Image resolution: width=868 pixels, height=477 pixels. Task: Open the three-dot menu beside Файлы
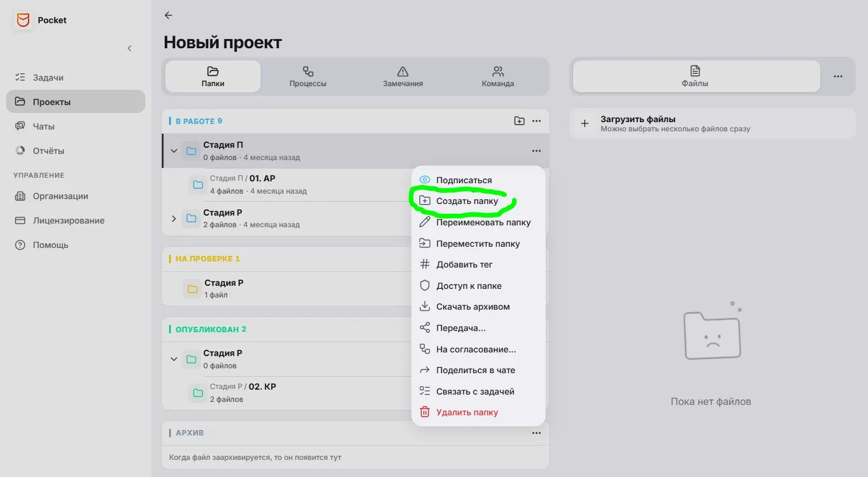[x=838, y=77]
